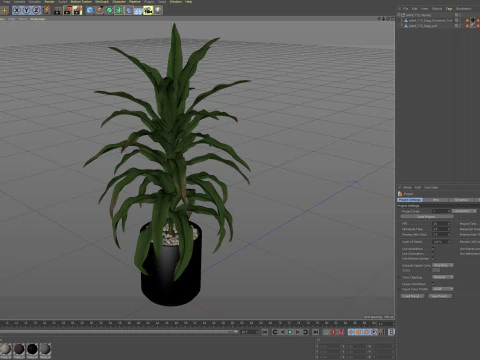Click the green generator object icon
Viewport: 480px width, 360px height.
(x=109, y=11)
